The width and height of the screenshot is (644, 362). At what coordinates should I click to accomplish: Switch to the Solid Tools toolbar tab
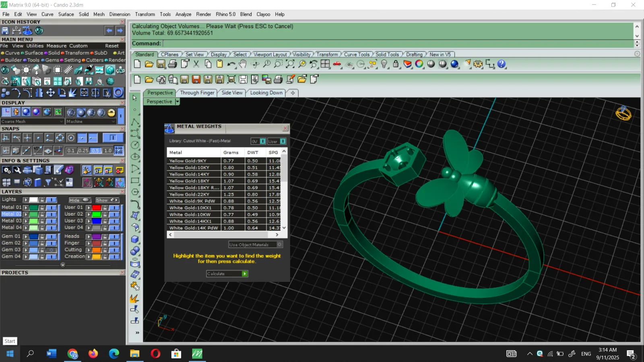click(x=387, y=54)
